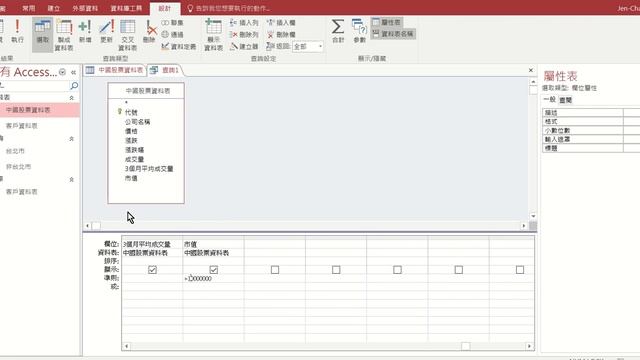Collapse the group above 中國股票資料表 in navigation
The image size is (640, 360).
coord(71,98)
